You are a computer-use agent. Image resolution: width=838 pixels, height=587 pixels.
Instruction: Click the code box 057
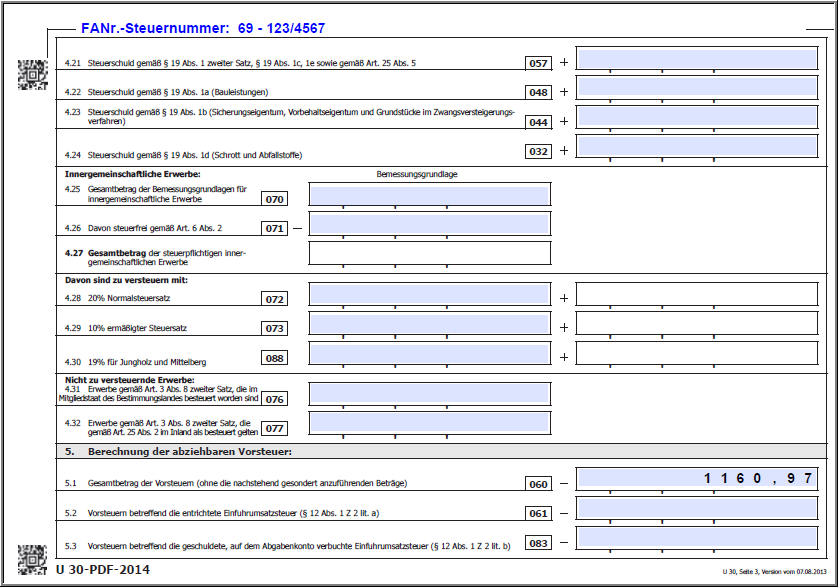(x=538, y=63)
